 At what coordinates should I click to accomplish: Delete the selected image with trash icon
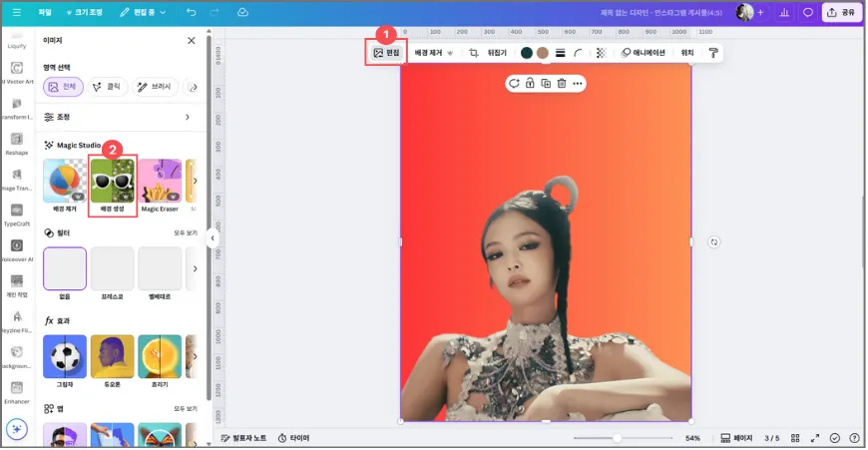562,83
